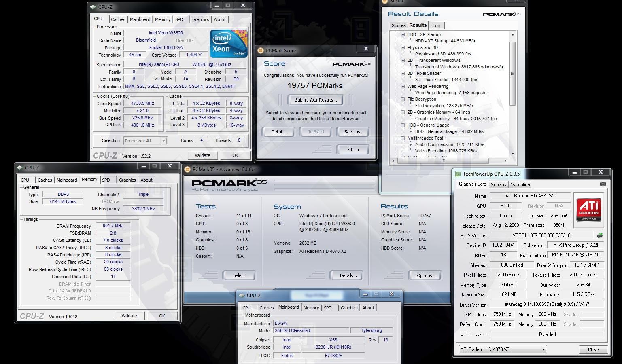
Task: Click Close in the PCMark Score window
Action: coord(353,150)
